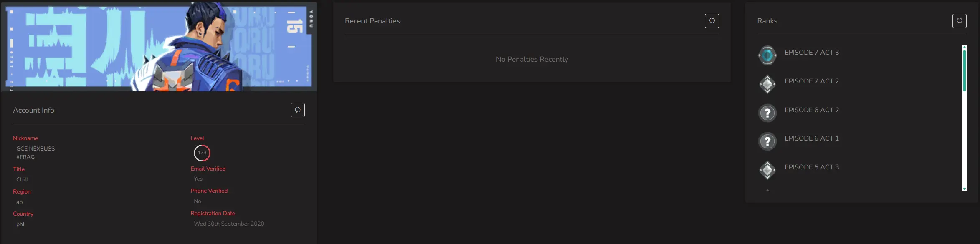Click the level 173 circle badge
The width and height of the screenshot is (980, 244).
pyautogui.click(x=202, y=153)
